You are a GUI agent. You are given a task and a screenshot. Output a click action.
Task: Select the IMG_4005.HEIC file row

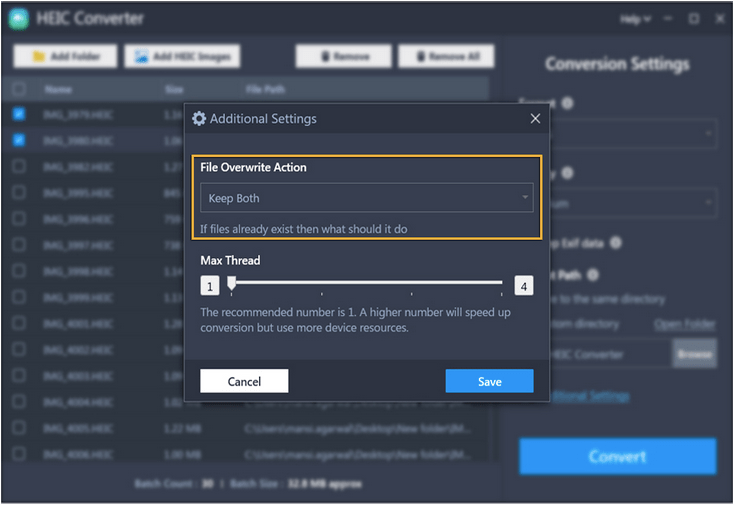coord(245,428)
